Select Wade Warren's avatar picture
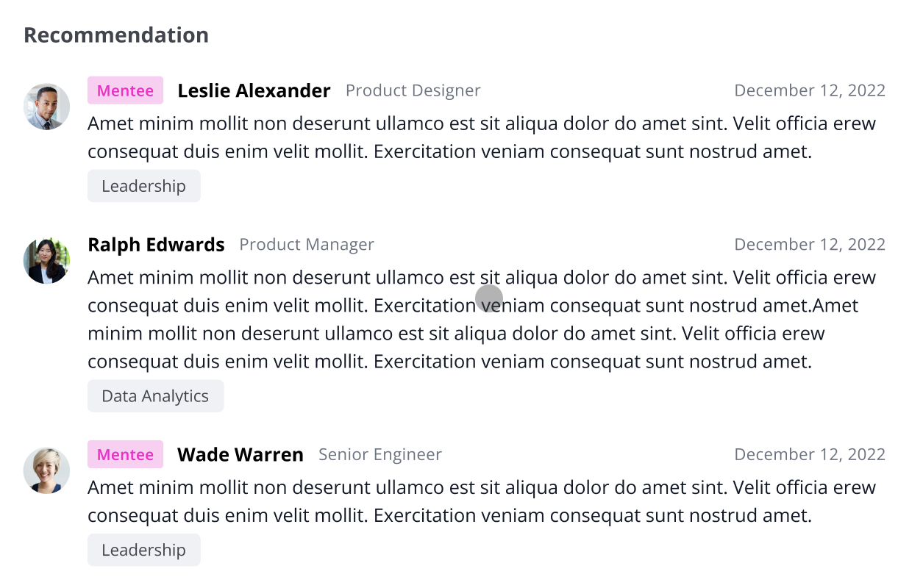This screenshot has width=898, height=588. (47, 470)
